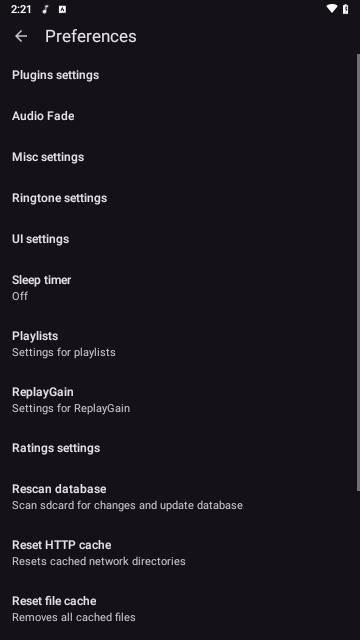The image size is (360, 640).
Task: Click the vertical scrollbar on the right
Action: (x=358, y=273)
